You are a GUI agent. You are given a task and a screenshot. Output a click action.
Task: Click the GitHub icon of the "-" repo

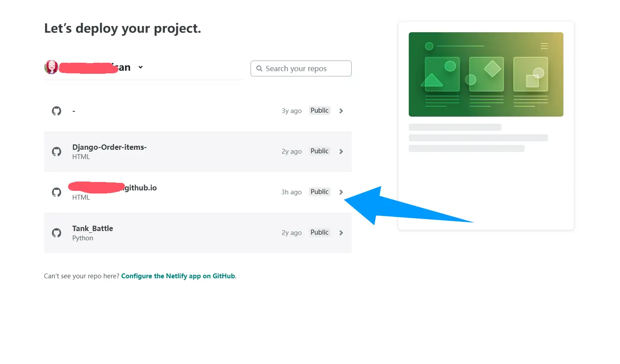click(57, 111)
